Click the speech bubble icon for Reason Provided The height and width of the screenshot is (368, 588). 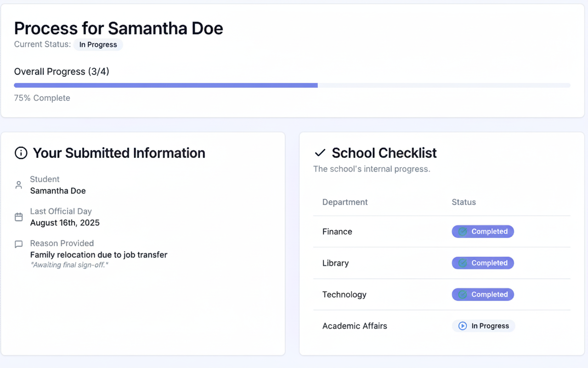[x=19, y=244]
